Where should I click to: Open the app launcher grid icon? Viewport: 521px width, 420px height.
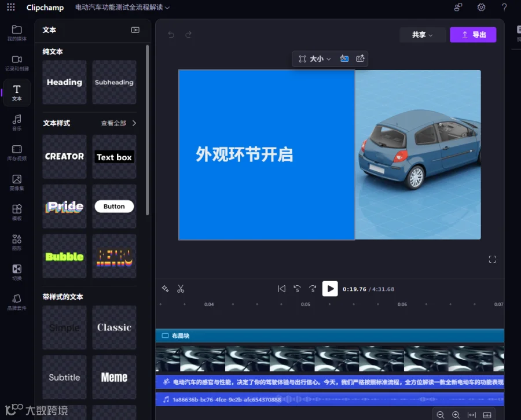tap(10, 8)
